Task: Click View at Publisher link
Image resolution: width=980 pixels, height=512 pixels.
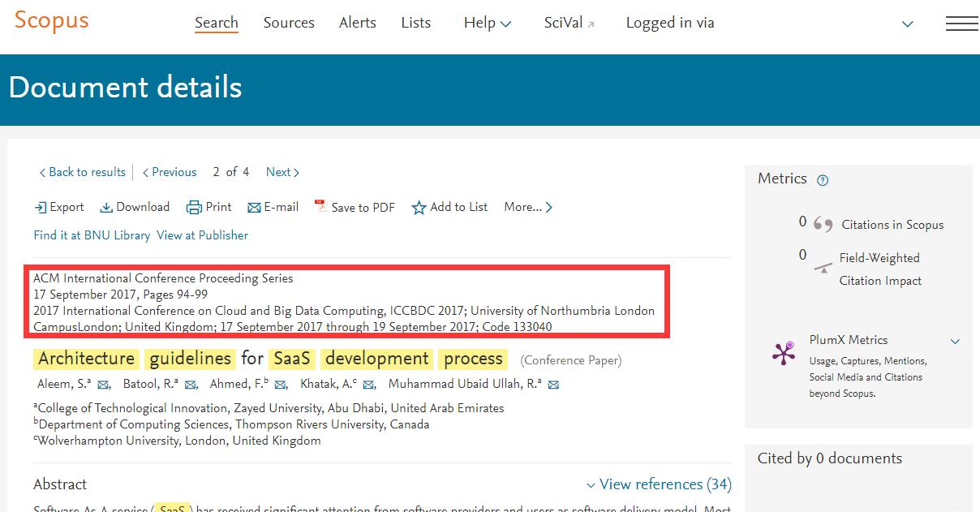Action: click(x=202, y=235)
